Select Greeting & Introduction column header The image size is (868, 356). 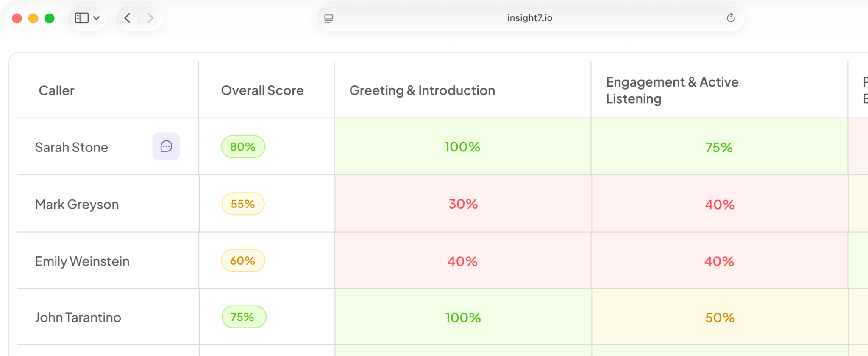(422, 90)
